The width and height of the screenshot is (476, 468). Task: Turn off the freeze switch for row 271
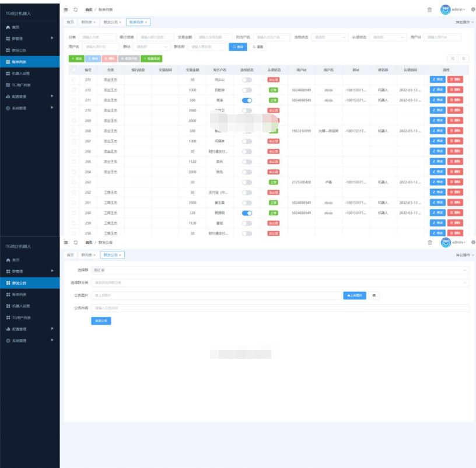pyautogui.click(x=247, y=100)
